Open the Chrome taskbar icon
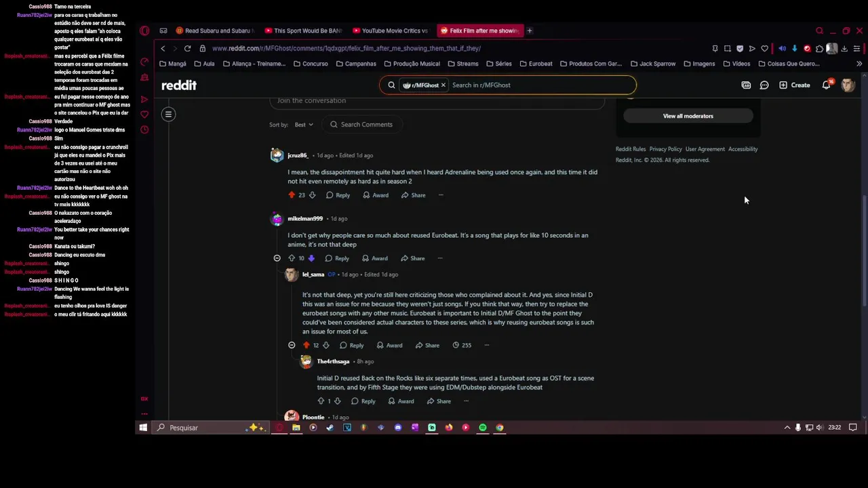This screenshot has height=488, width=868. [x=499, y=428]
